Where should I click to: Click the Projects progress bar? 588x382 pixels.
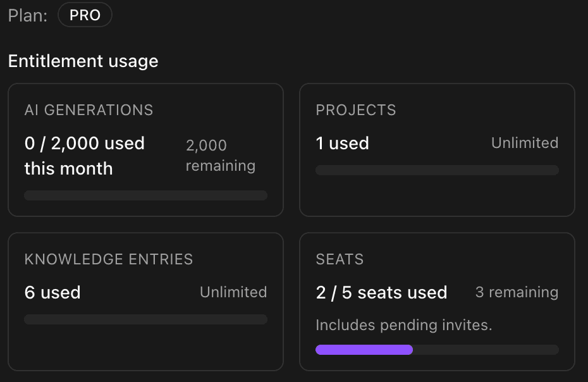click(x=437, y=169)
